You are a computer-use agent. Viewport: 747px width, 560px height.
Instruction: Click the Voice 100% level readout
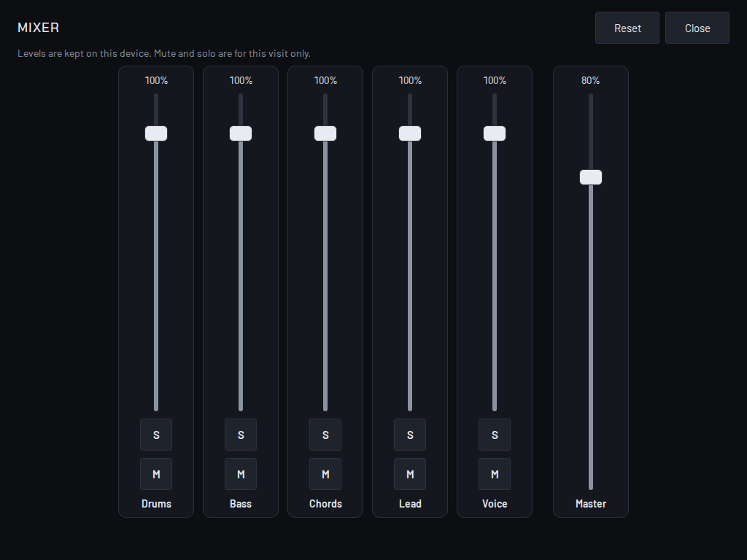pyautogui.click(x=495, y=80)
